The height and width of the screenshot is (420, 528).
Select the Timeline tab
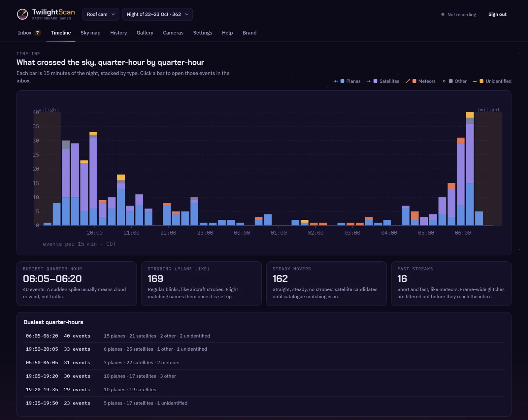(61, 33)
